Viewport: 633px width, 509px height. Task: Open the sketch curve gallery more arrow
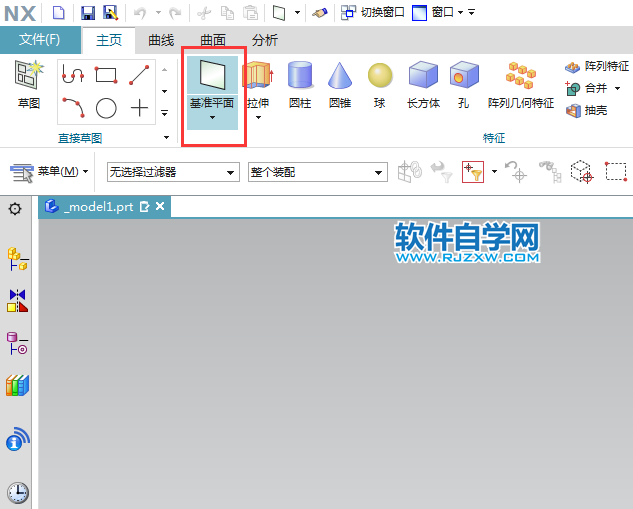(165, 113)
